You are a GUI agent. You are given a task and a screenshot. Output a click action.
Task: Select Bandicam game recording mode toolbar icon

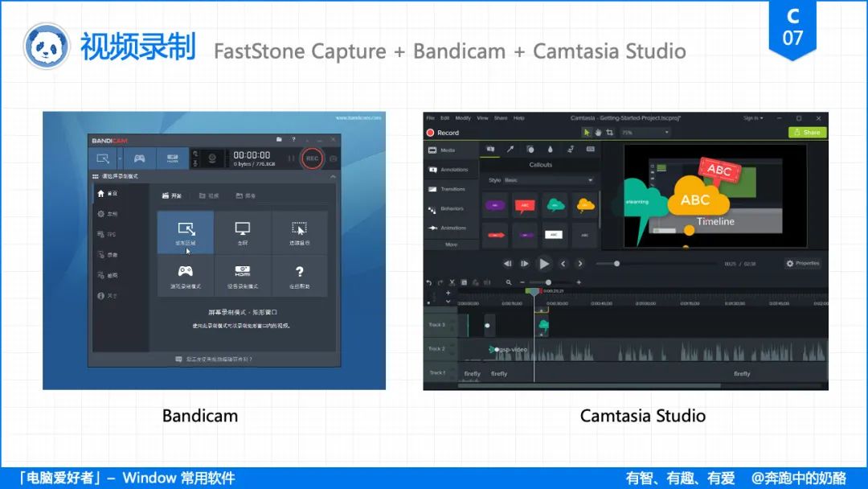tap(140, 158)
